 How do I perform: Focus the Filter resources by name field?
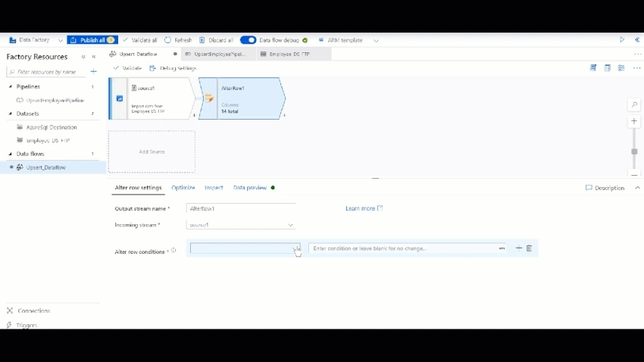coord(47,72)
